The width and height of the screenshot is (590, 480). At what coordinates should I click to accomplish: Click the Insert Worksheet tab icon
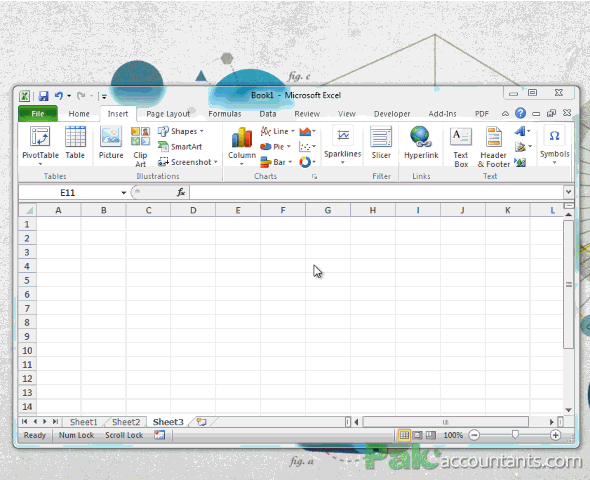coord(202,422)
